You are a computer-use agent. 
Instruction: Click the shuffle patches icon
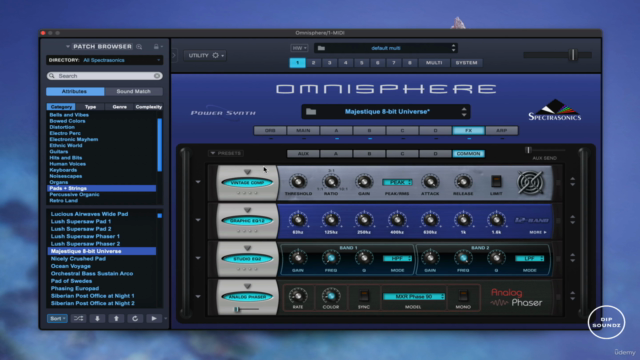pyautogui.click(x=78, y=318)
